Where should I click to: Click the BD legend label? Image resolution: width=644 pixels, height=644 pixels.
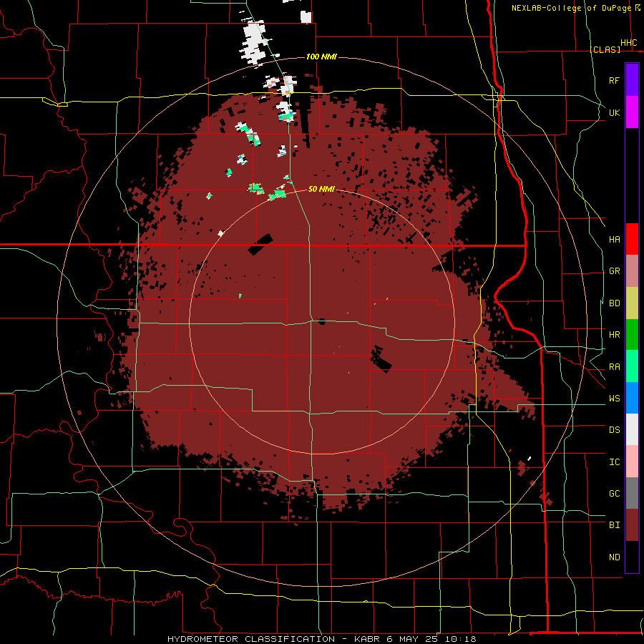pos(614,303)
